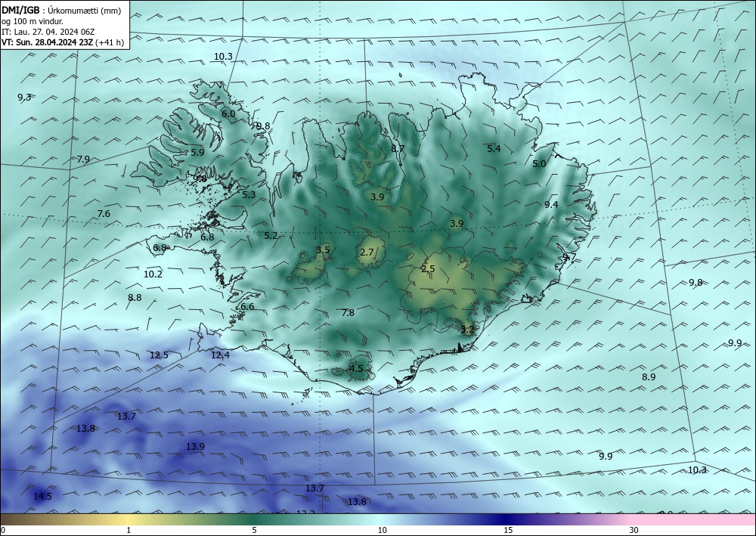Click the 3.5 value over the glacier
Image resolution: width=756 pixels, height=536 pixels.
click(323, 249)
